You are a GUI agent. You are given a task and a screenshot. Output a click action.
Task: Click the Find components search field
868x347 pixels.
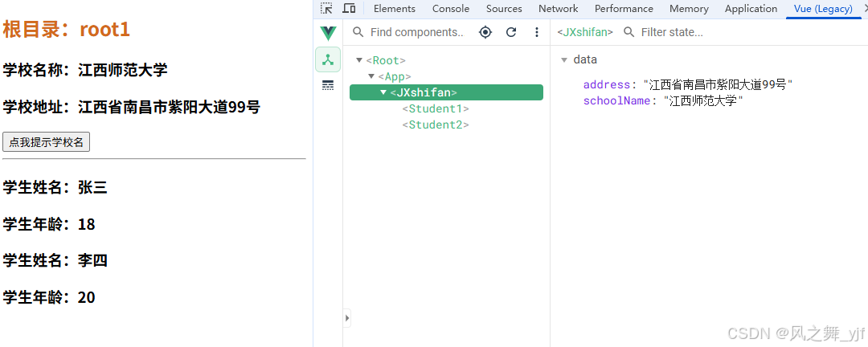416,32
